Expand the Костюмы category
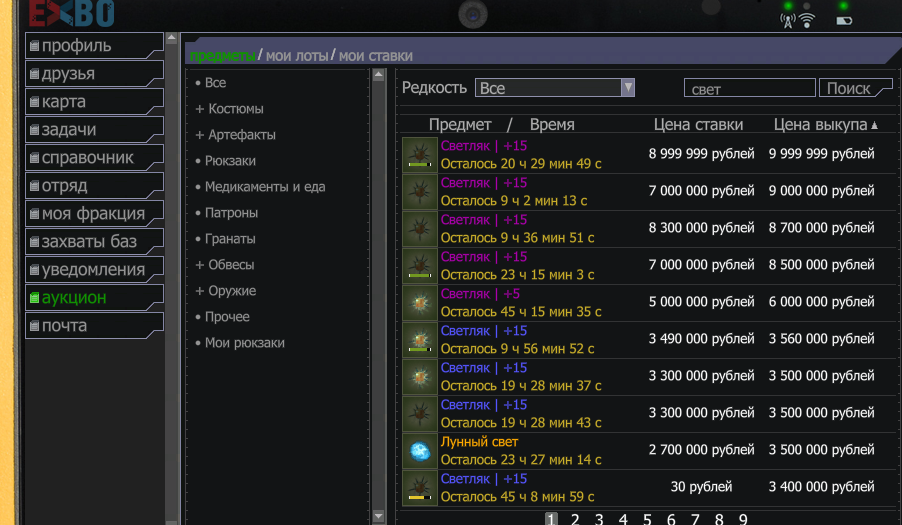Image resolution: width=902 pixels, height=525 pixels. (x=230, y=109)
